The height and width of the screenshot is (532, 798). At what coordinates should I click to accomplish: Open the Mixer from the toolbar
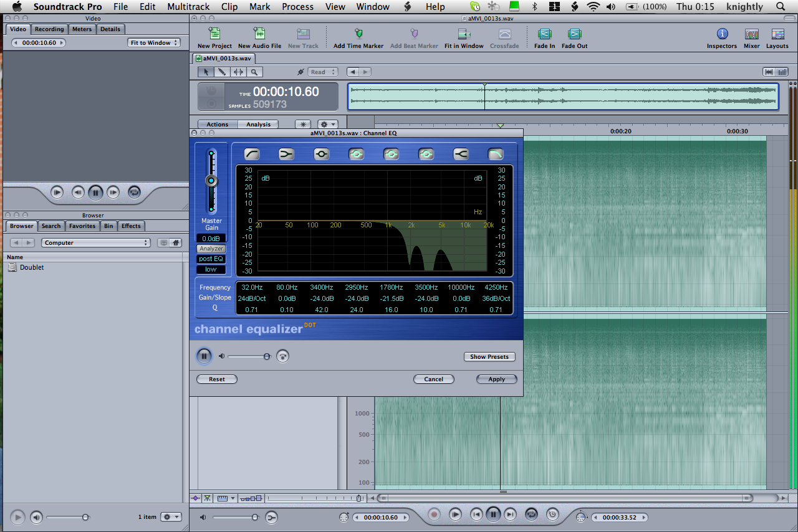click(x=752, y=34)
